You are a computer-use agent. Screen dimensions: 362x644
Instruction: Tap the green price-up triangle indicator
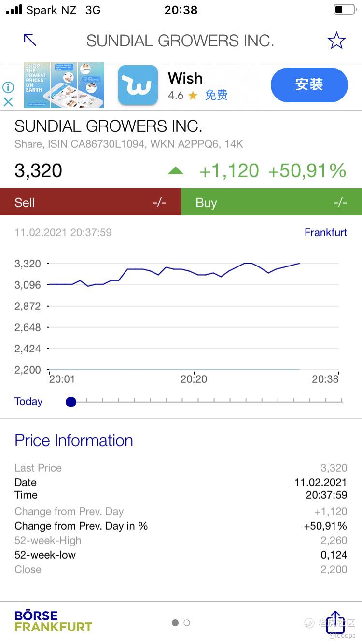(x=176, y=170)
